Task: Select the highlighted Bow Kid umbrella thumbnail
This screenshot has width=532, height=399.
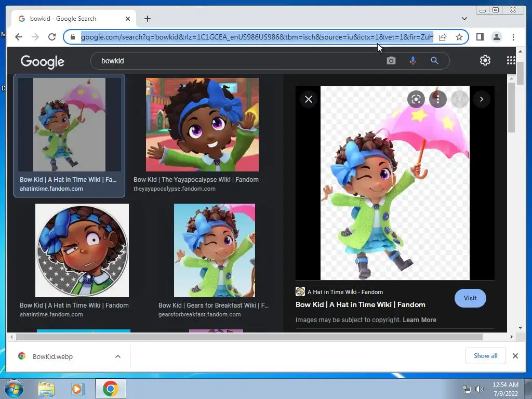Action: click(x=69, y=125)
